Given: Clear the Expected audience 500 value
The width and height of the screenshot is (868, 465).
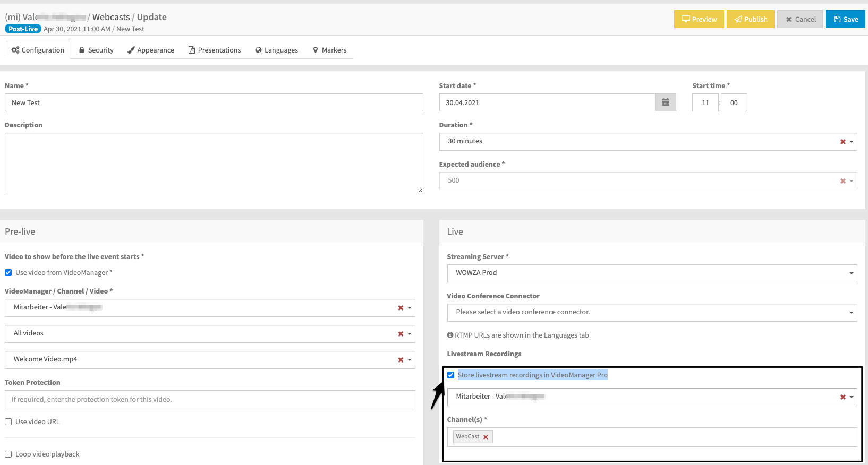Looking at the screenshot, I should click(843, 181).
